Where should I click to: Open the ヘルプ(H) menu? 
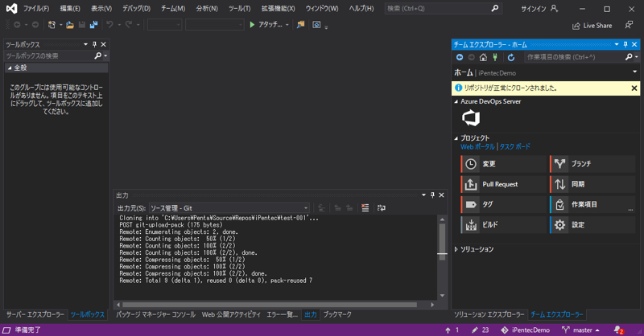pos(361,9)
